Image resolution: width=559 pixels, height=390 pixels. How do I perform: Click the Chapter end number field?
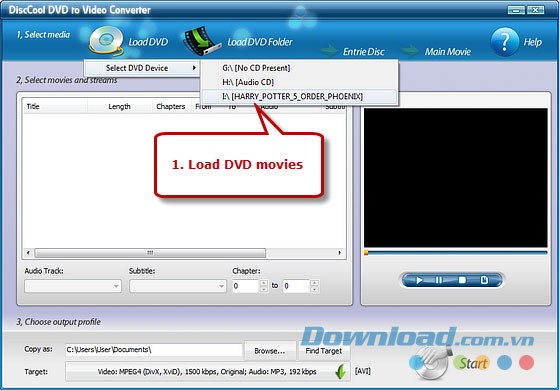pyautogui.click(x=297, y=286)
